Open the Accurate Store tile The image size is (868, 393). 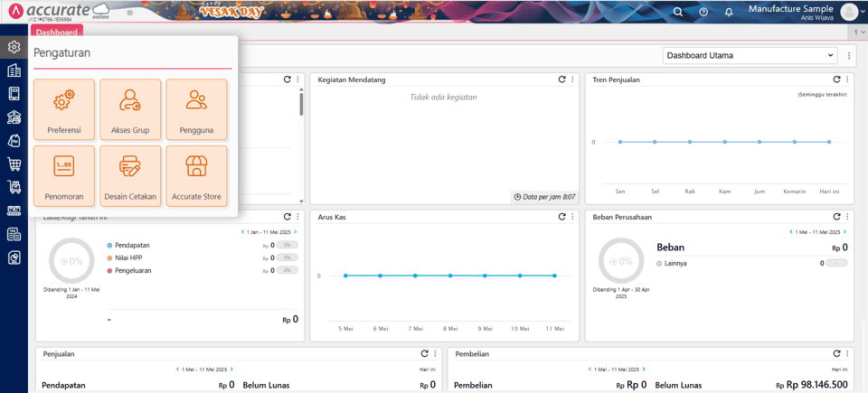[x=196, y=175]
